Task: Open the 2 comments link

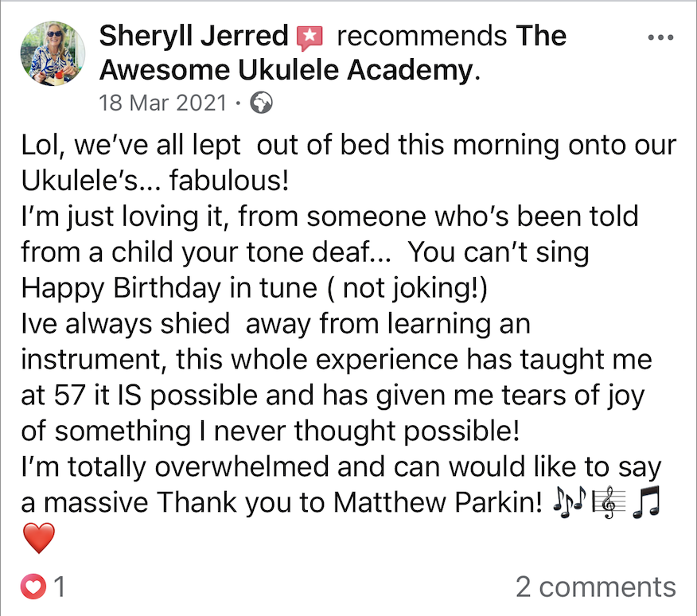Action: tap(596, 587)
